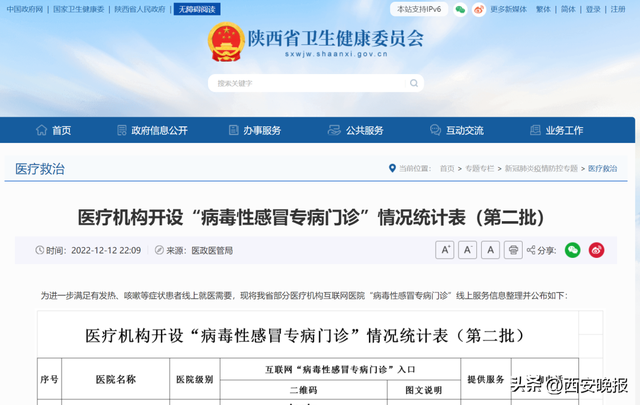This screenshot has height=405, width=640.
Task: Print the article using printer icon
Action: coord(513,249)
